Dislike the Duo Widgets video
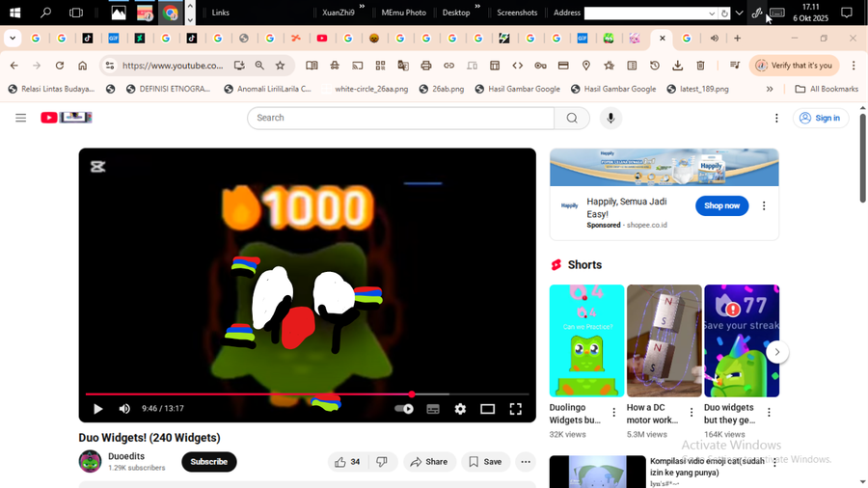 click(382, 462)
